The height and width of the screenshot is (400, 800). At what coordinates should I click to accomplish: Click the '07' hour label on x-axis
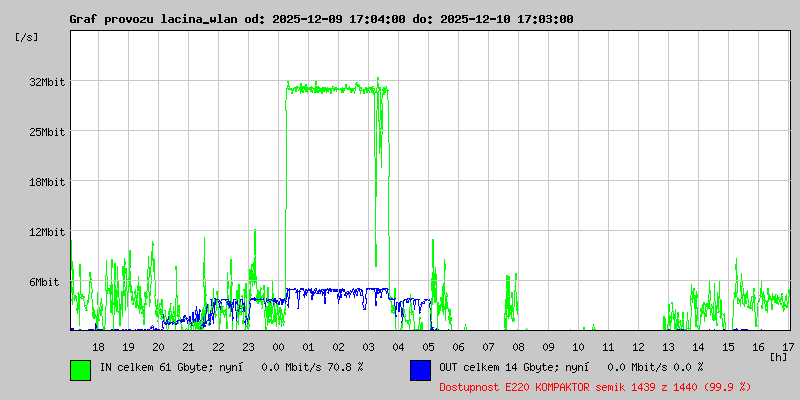488,347
